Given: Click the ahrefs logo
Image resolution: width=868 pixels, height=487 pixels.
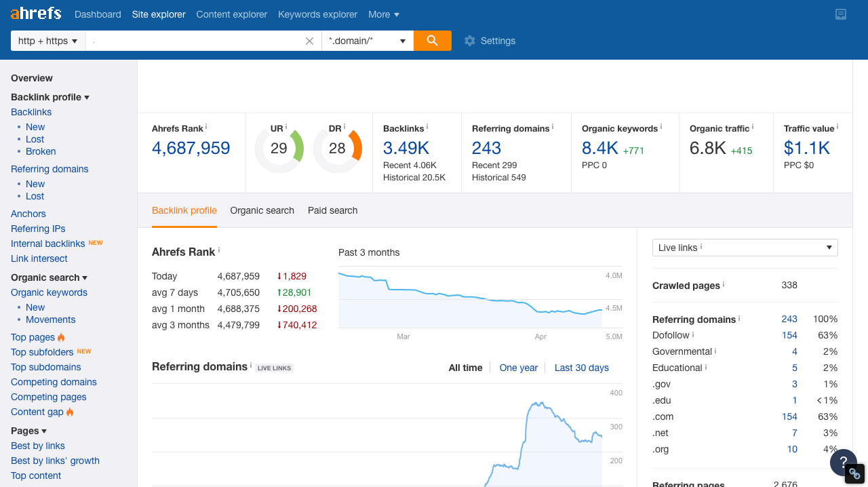Looking at the screenshot, I should pos(35,12).
